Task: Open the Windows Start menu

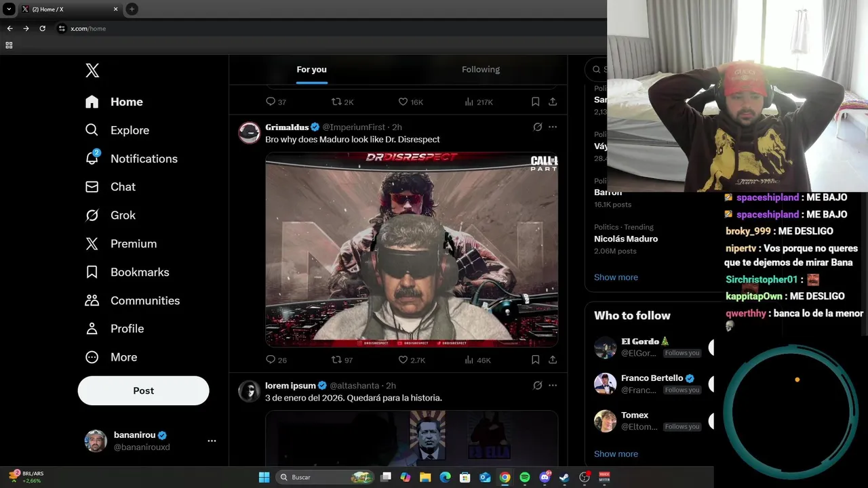Action: 264,477
